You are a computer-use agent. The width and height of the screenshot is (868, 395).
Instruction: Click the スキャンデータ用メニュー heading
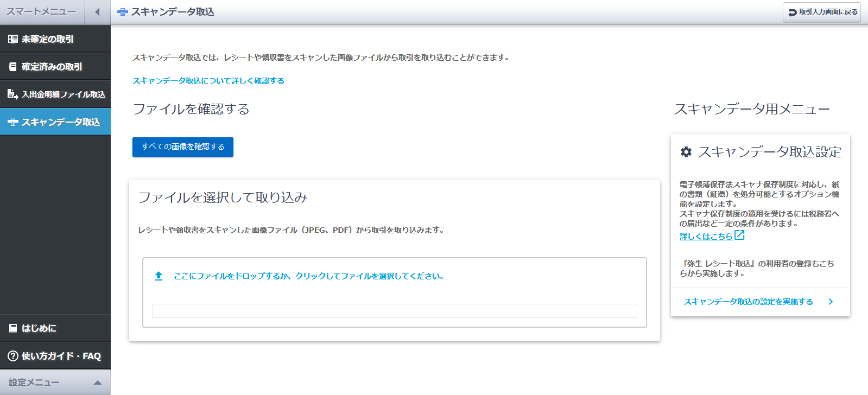(x=752, y=109)
